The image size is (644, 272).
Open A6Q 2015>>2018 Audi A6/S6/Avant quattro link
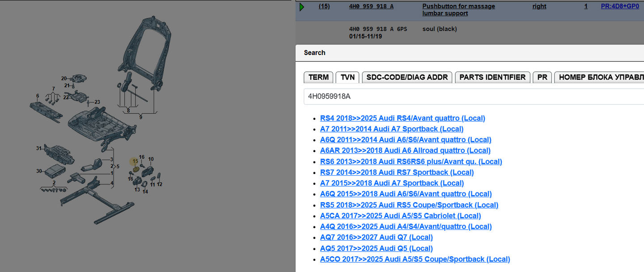(x=406, y=194)
